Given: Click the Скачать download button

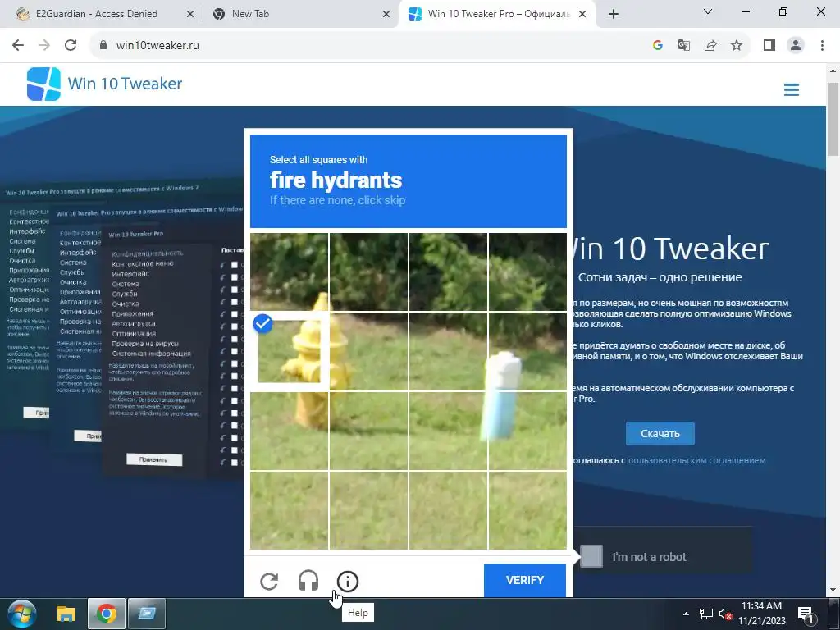Looking at the screenshot, I should [660, 433].
